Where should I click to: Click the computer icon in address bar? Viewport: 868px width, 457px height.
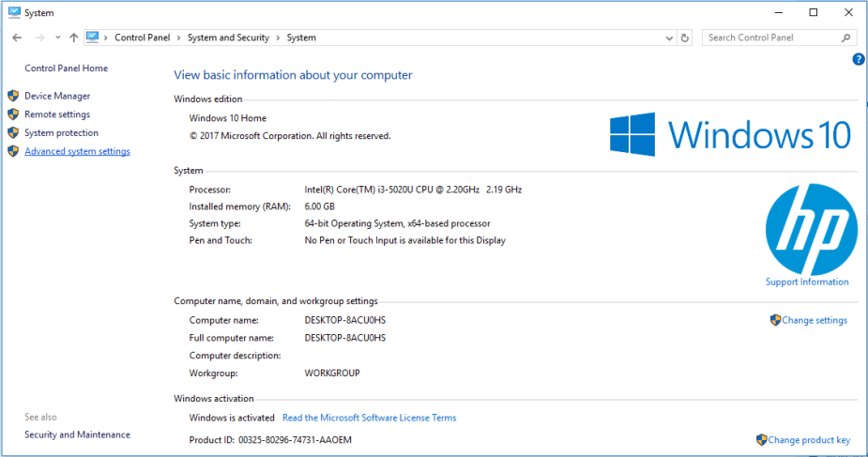(x=93, y=38)
